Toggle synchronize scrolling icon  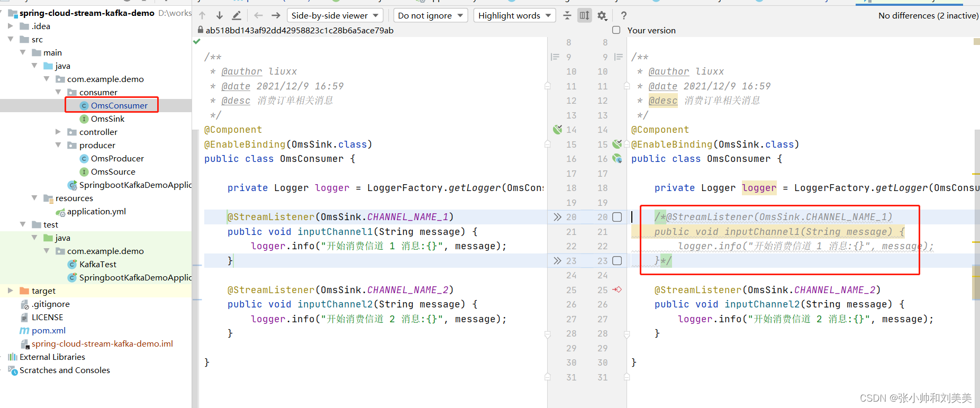pyautogui.click(x=584, y=15)
